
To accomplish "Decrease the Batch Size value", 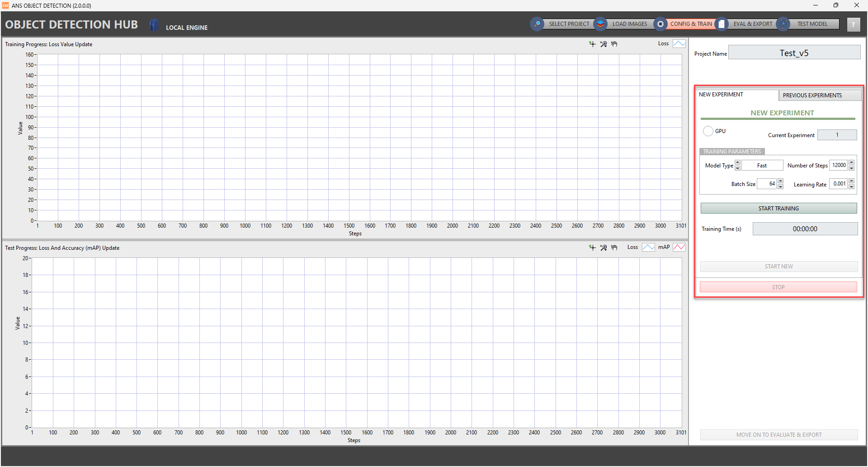I will 780,186.
